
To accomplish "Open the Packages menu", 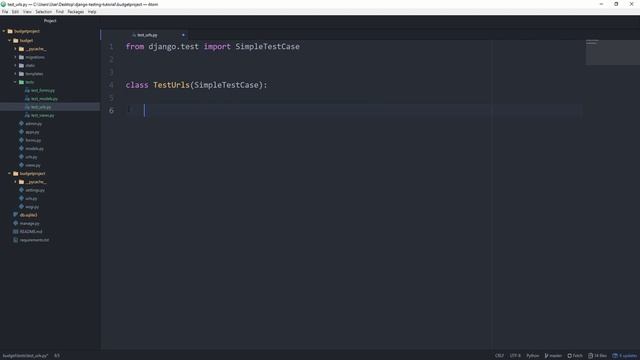I will click(76, 12).
